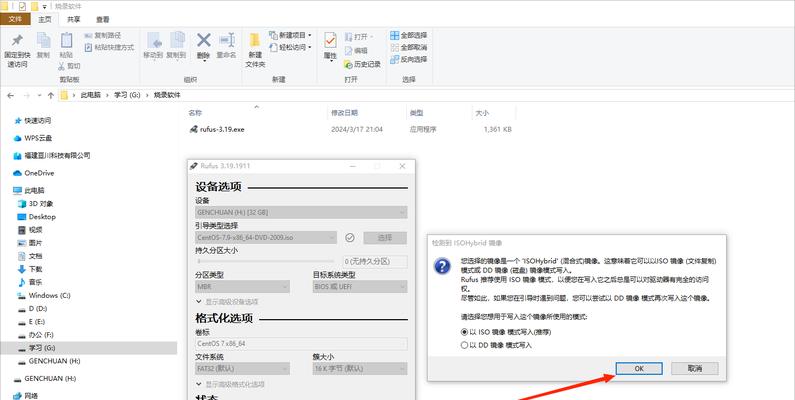
Task: Open the Music folder in sidebar
Action: (30, 282)
